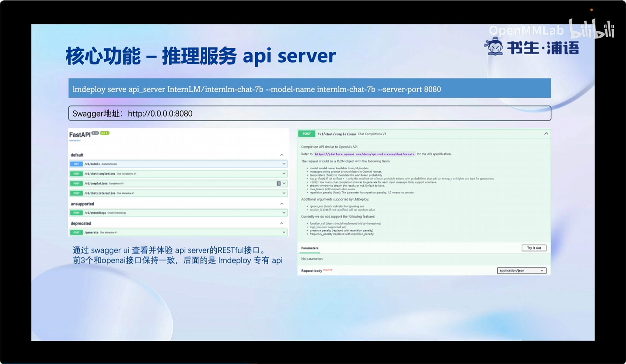Select the Parameters tab
The height and width of the screenshot is (364, 626).
tap(310, 248)
